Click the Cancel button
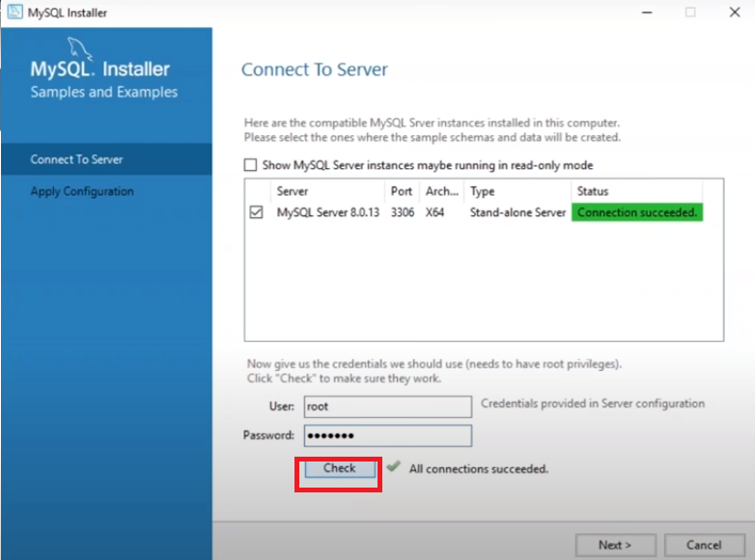Viewport: 755px width, 560px height. coord(704,545)
